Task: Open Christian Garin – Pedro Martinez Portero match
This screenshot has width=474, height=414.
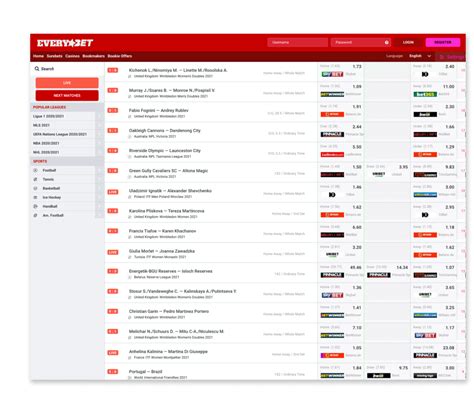Action: pos(169,311)
